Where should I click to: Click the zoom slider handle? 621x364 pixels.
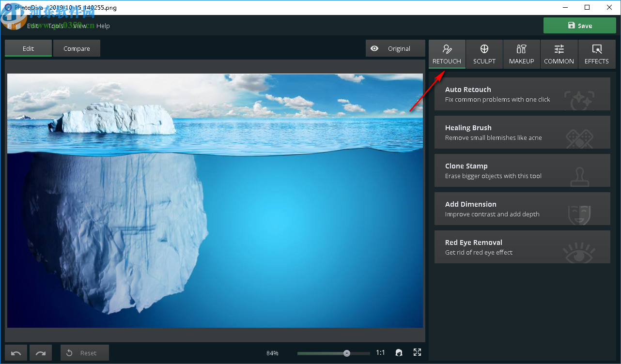(x=347, y=353)
